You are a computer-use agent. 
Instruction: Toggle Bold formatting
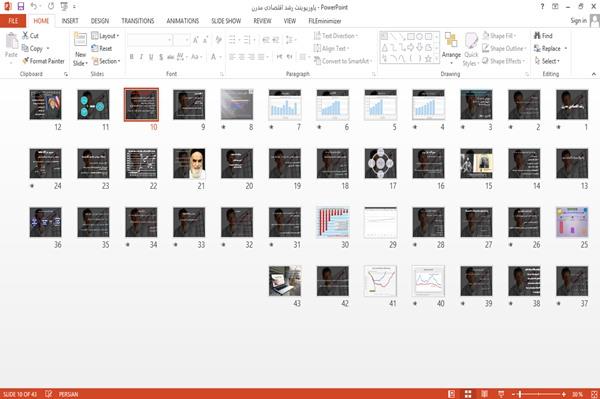(132, 57)
